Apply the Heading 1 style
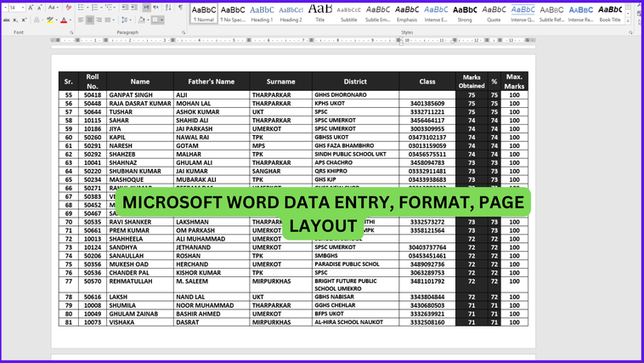644x363 pixels. pyautogui.click(x=262, y=13)
